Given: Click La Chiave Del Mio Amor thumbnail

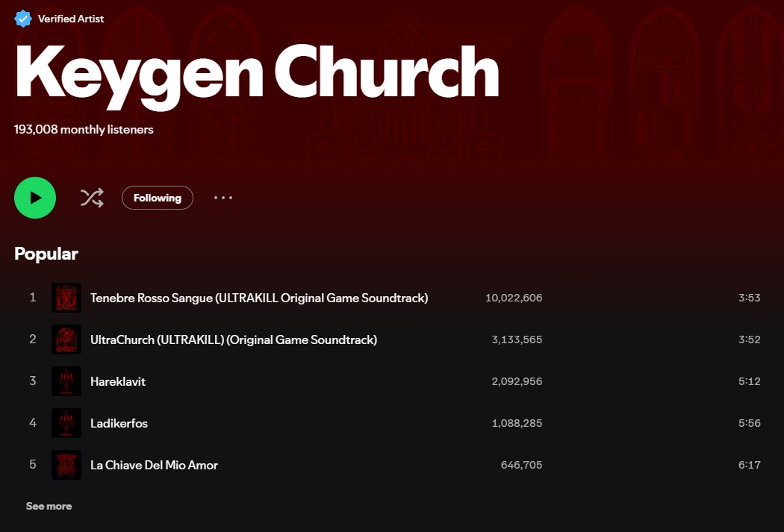Looking at the screenshot, I should 66,465.
